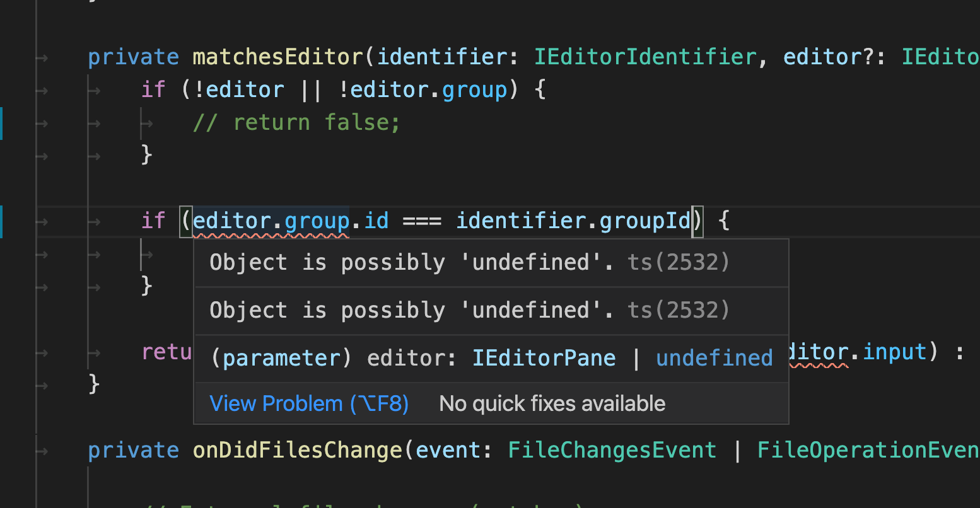Click the highlighted opening parenthesis in the if condition
Viewport: 980px width, 508px height.
[186, 221]
